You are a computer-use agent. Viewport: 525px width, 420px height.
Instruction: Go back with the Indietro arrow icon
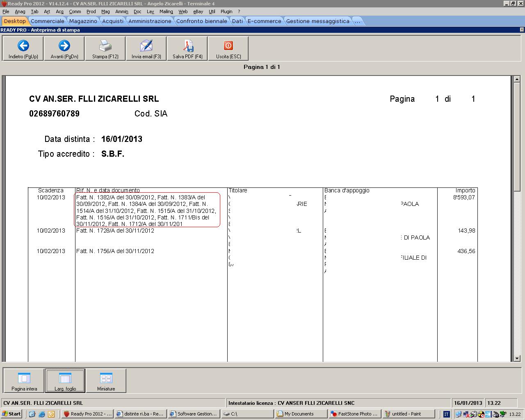[x=23, y=46]
